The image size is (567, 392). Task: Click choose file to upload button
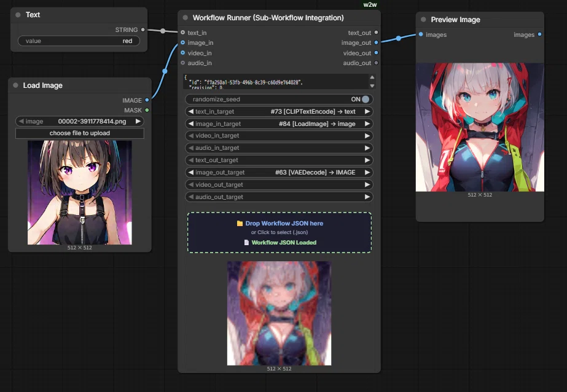coord(80,133)
